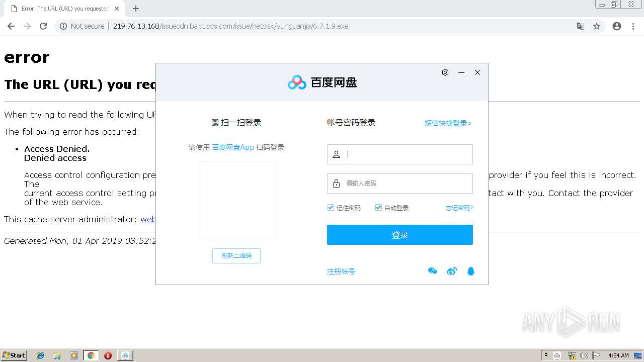Viewport: 644px width, 362px height.
Task: Open a new Chrome tab
Action: (136, 9)
